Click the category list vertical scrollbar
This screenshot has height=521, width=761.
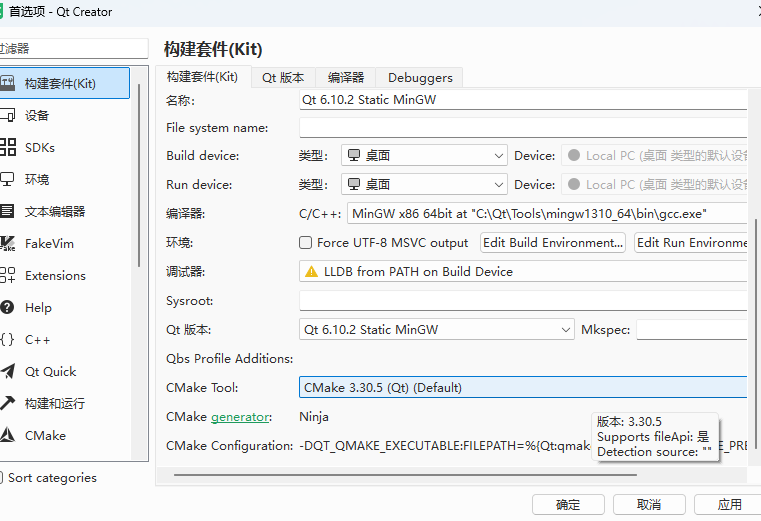139,175
